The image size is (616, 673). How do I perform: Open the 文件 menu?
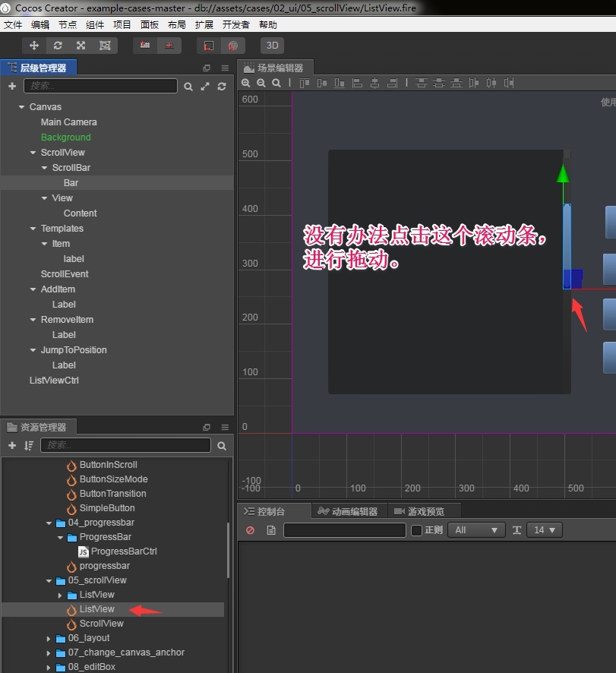pyautogui.click(x=13, y=25)
